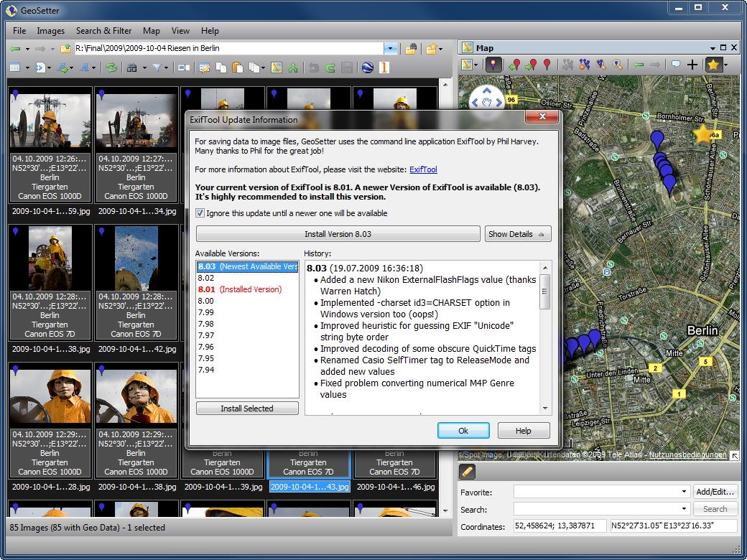Click the binoculars search icon in toolbar
747x560 pixels.
coord(131,67)
